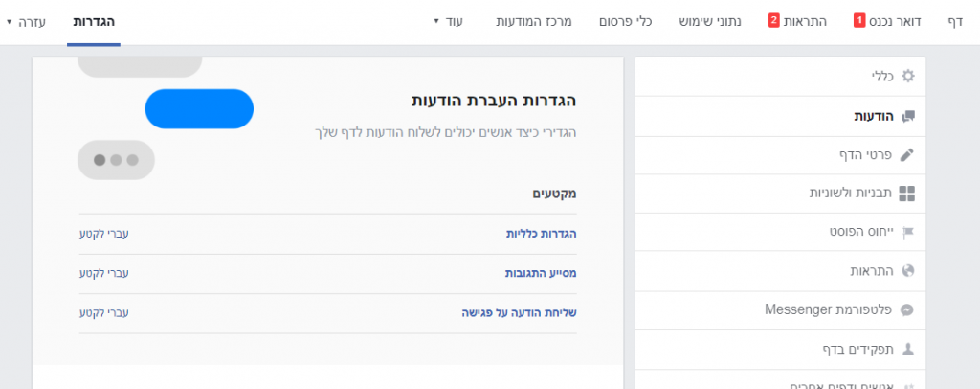Viewport: 980px width, 389px height.
Task: Click the grid icon beside תבניות ולשוניות
Action: click(x=908, y=194)
